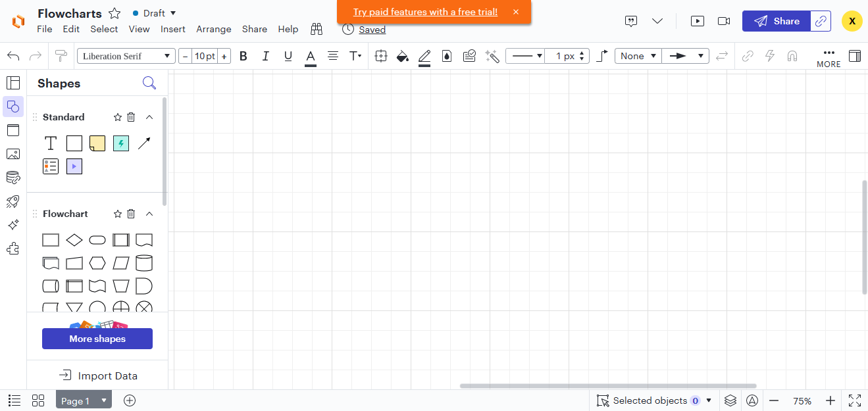The image size is (868, 411).
Task: Select the sticky note shape in Standard section
Action: coord(97,143)
